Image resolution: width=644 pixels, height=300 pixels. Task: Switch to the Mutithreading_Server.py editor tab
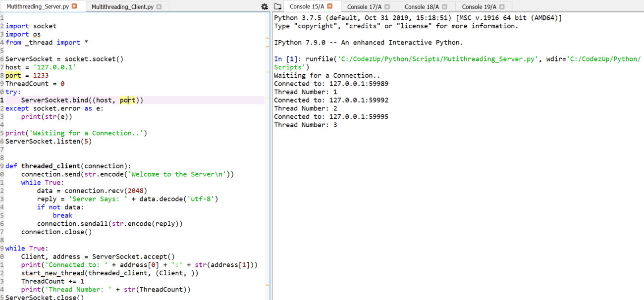tap(38, 6)
